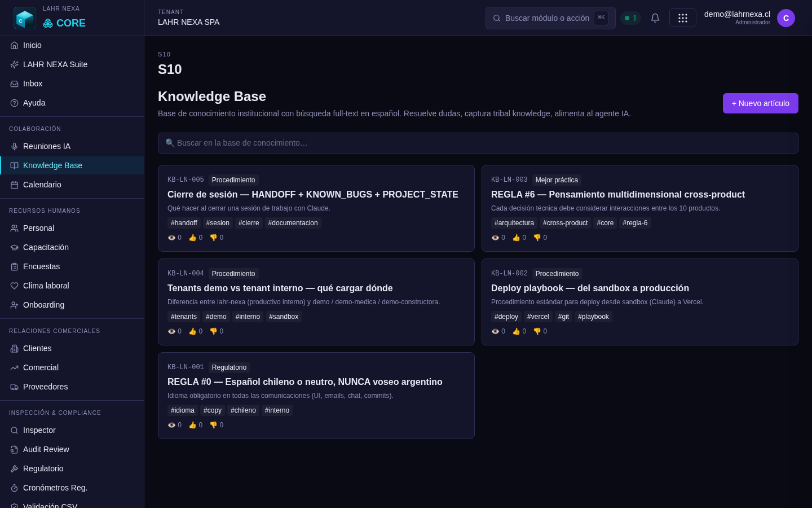The height and width of the screenshot is (508, 812).
Task: Thumbs up article KB-LN-003
Action: click(x=519, y=238)
